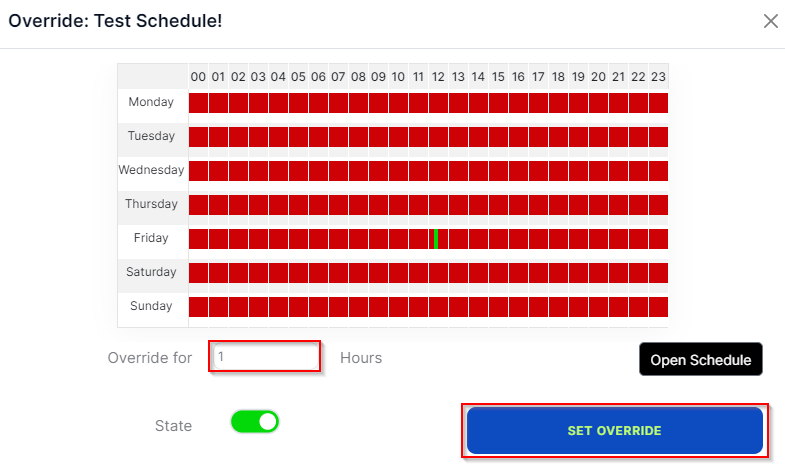Select Saturday's 15 hour cell

[x=498, y=273]
